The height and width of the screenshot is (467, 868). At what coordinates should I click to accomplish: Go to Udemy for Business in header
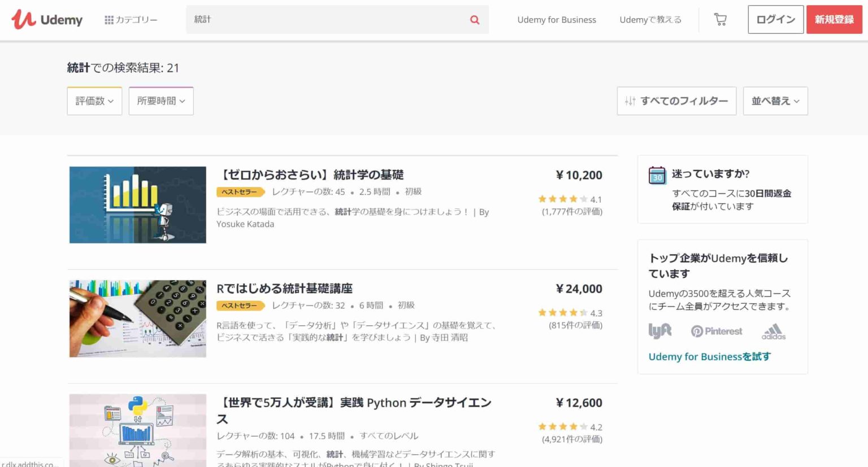point(556,20)
